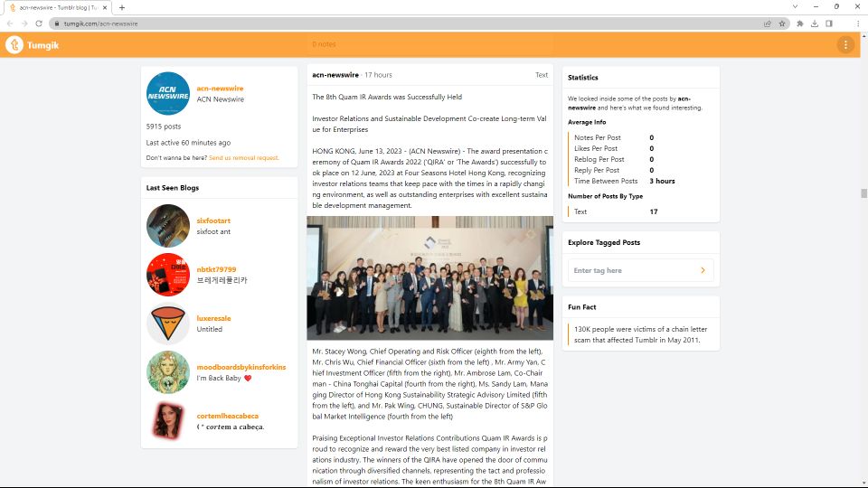Close the acn-newswire browser tab
Screen dimensions: 868x488
point(105,8)
